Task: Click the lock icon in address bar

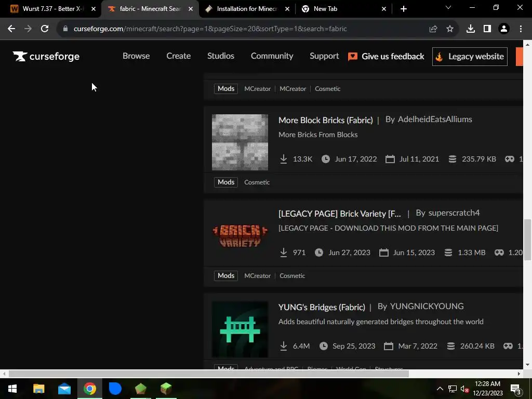Action: coord(65,29)
